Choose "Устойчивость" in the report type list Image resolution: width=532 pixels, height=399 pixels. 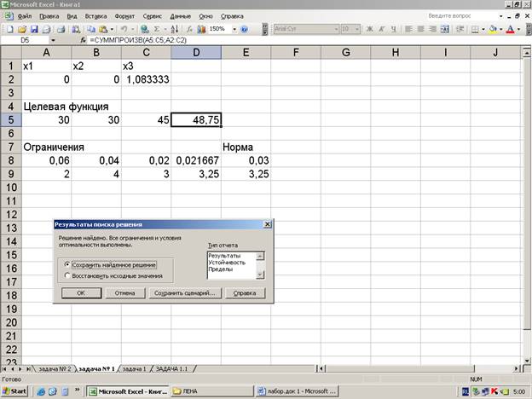[x=227, y=263]
